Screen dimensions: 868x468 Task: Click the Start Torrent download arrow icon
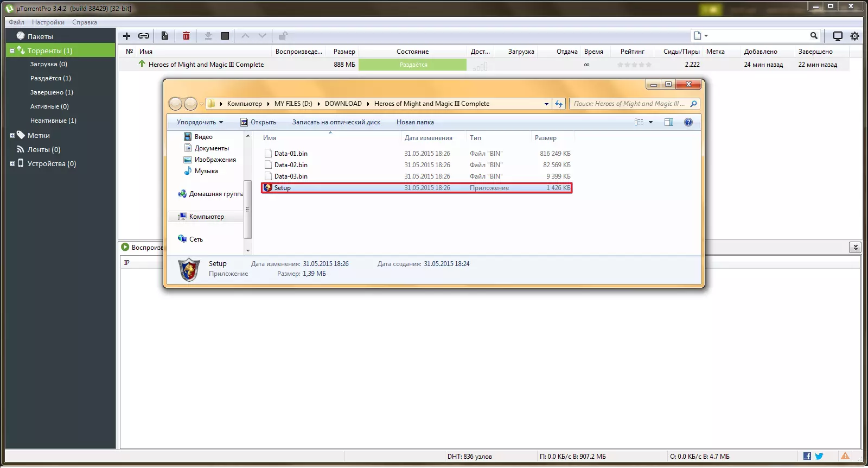pos(208,36)
